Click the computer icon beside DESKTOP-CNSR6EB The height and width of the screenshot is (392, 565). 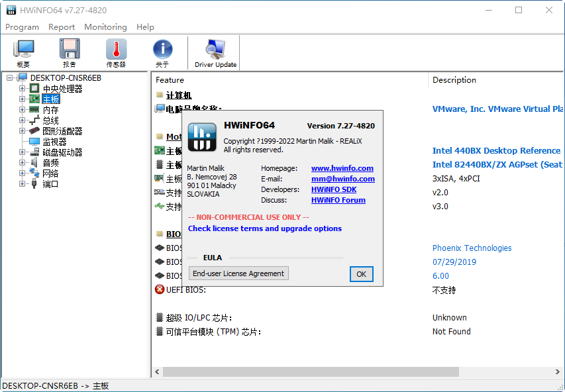pos(23,77)
